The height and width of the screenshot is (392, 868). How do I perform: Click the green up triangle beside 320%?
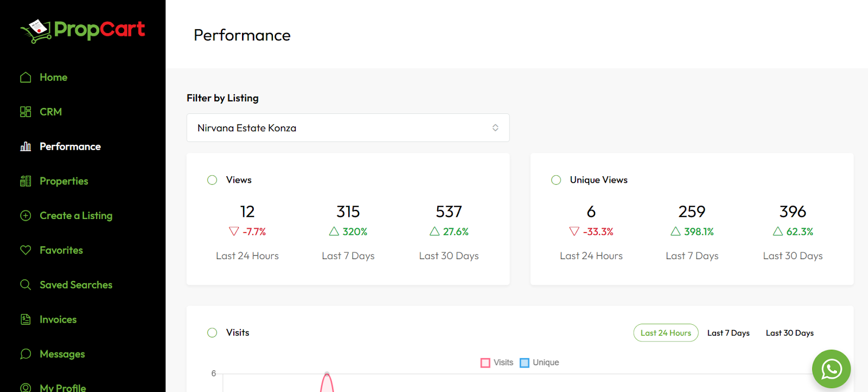(x=334, y=232)
